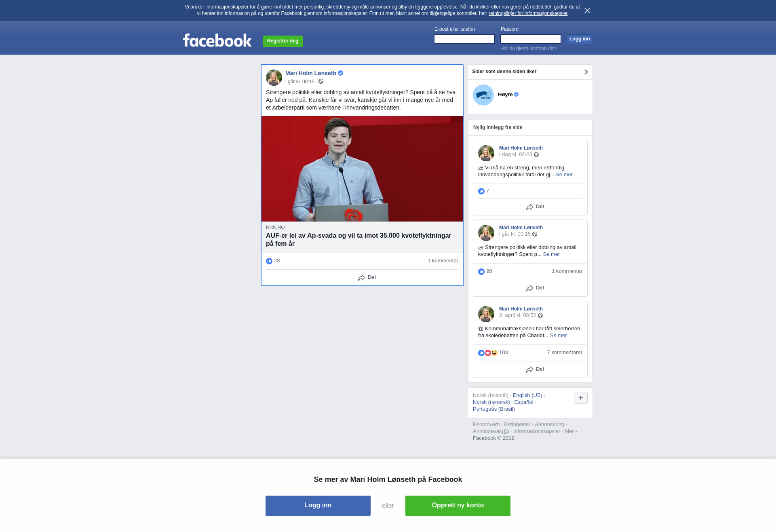776x532 pixels.
Task: Click globe icon beside I dag kl. 02:23
Action: click(536, 154)
